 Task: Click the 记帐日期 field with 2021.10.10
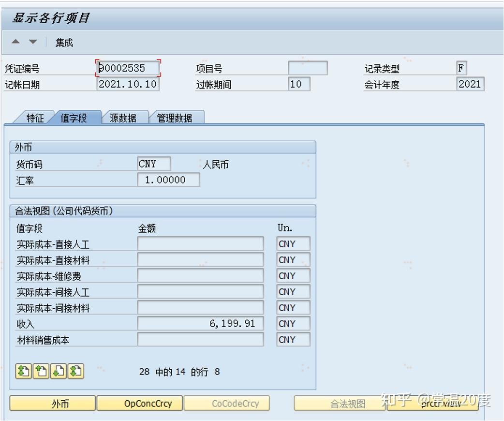[127, 84]
